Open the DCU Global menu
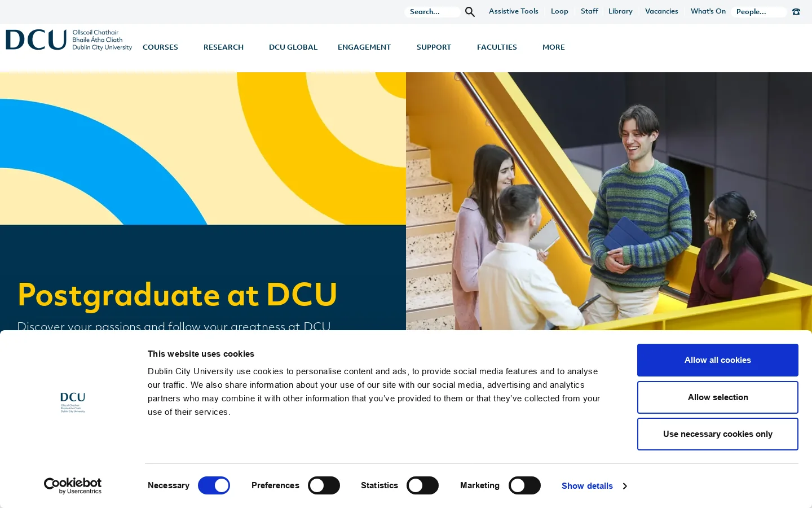812x508 pixels. 293,47
